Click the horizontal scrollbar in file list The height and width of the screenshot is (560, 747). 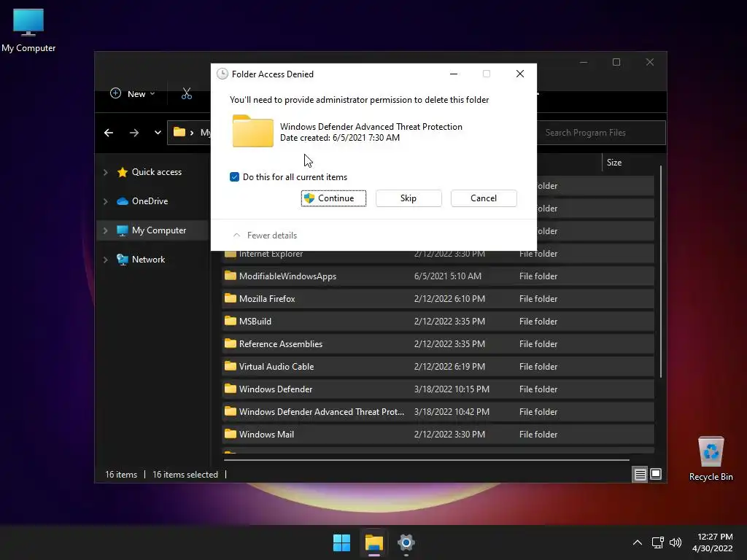coord(426,460)
